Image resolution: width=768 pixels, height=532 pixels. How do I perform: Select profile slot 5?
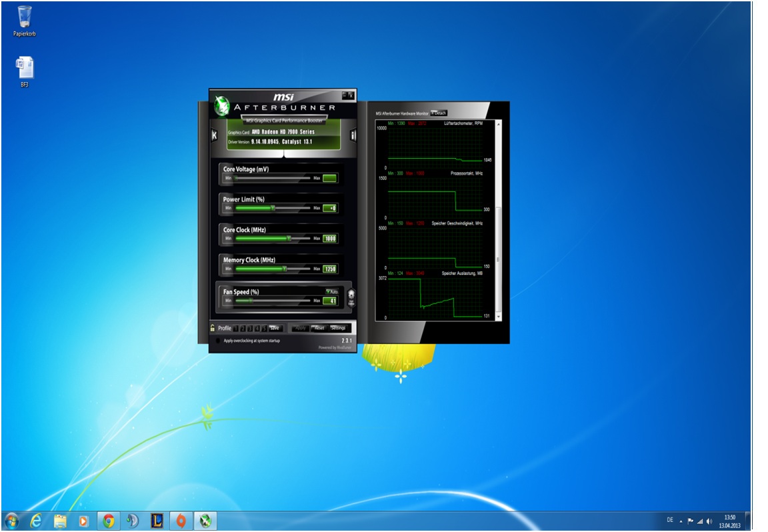point(265,328)
